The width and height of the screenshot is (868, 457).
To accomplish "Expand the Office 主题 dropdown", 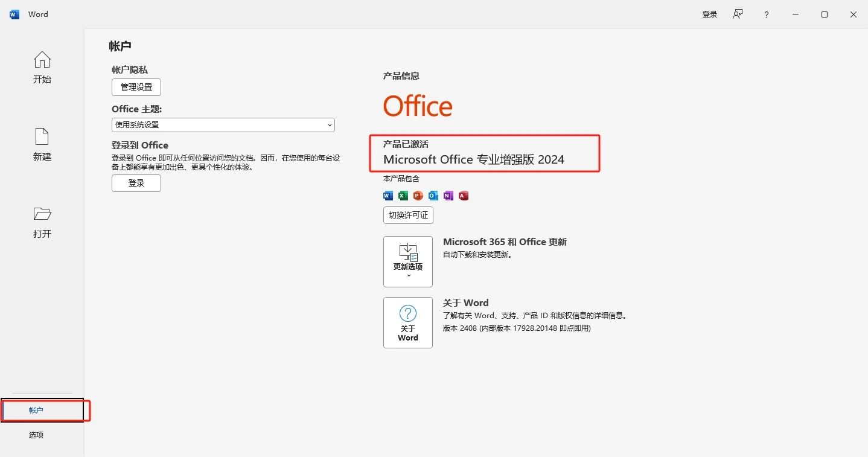I will (223, 125).
